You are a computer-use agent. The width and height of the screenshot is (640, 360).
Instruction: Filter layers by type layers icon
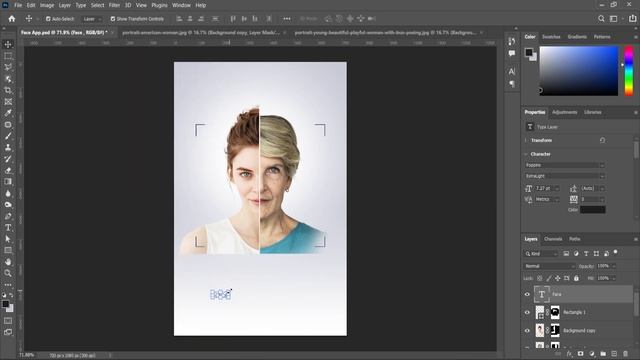(x=586, y=253)
